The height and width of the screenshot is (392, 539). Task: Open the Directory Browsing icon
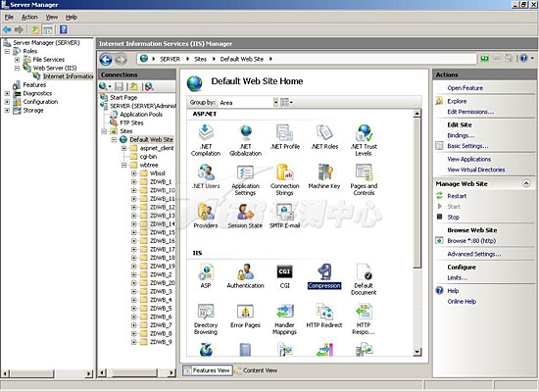(206, 319)
